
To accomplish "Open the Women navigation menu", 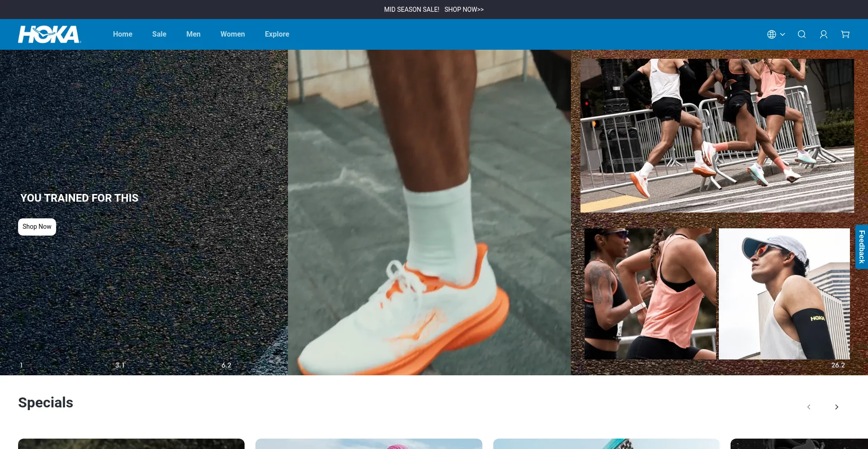I will [232, 34].
